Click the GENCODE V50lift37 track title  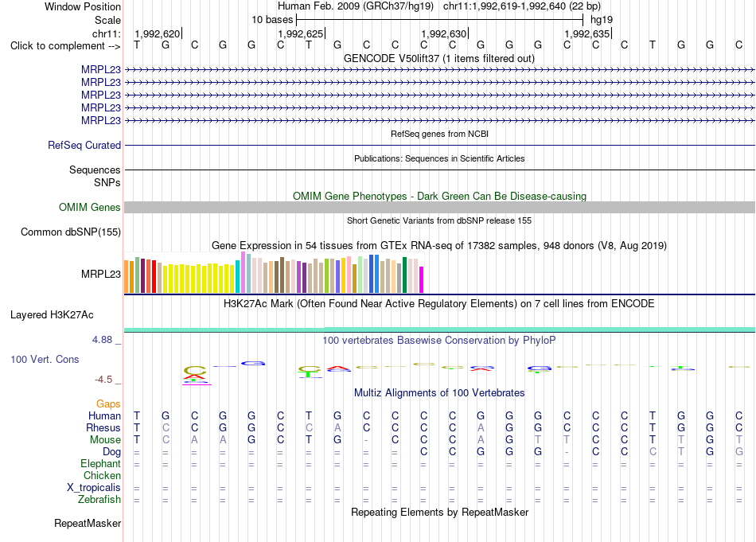pos(438,58)
